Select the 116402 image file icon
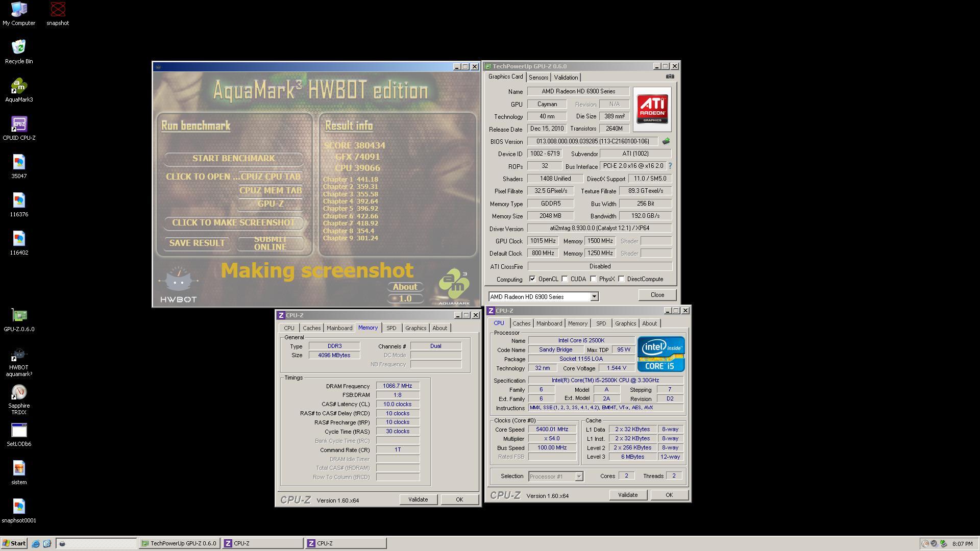Viewport: 980px width, 551px height. 19,243
